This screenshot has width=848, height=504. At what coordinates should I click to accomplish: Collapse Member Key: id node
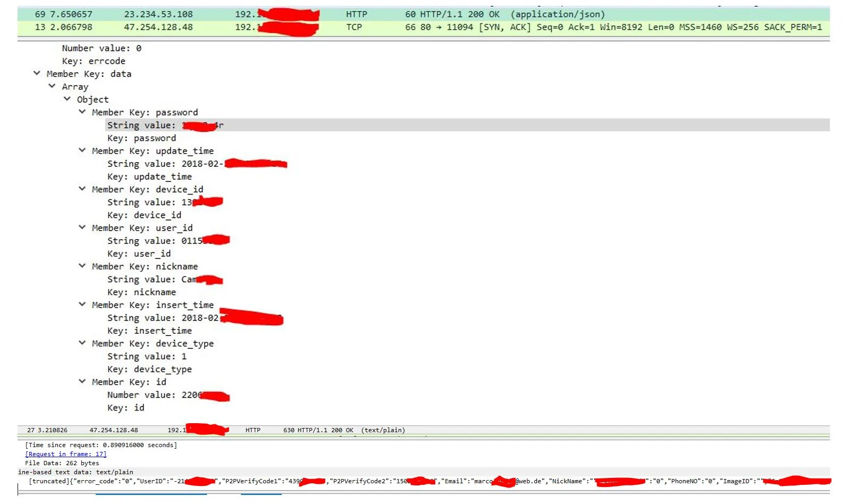pos(82,382)
